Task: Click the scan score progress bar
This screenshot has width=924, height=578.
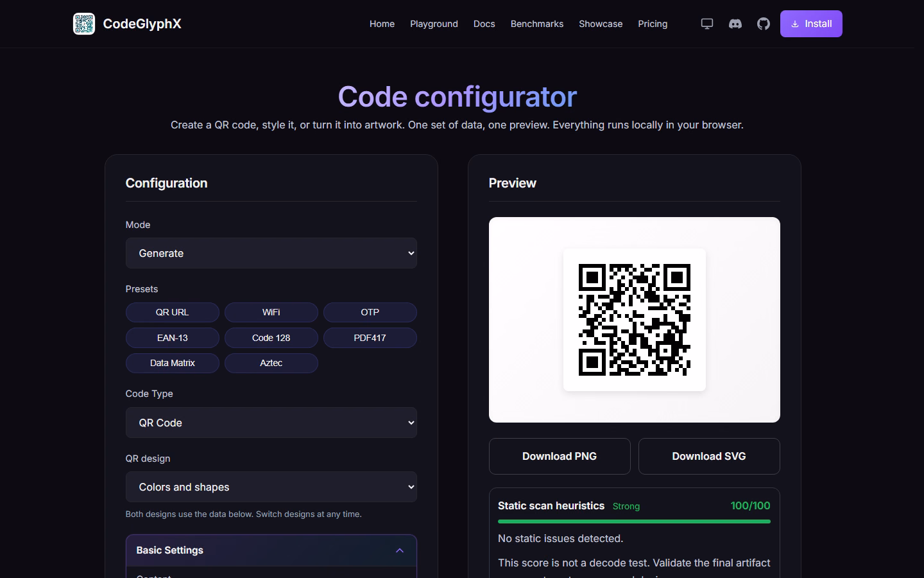Action: [x=634, y=521]
